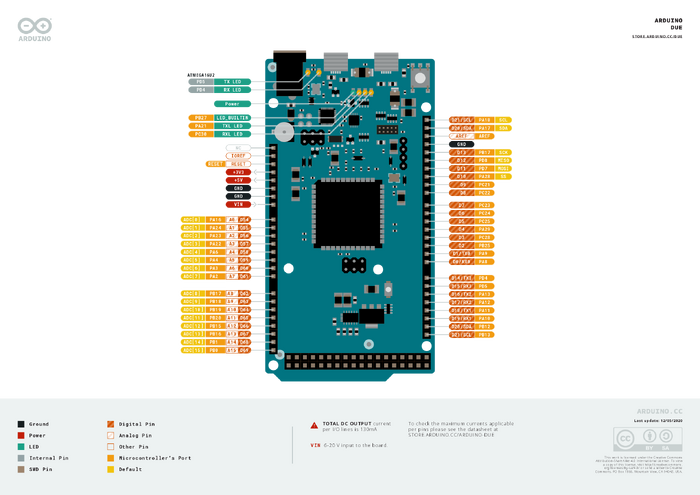Click the D19/RX1 pin label
This screenshot has width=700, height=495.
(x=462, y=319)
